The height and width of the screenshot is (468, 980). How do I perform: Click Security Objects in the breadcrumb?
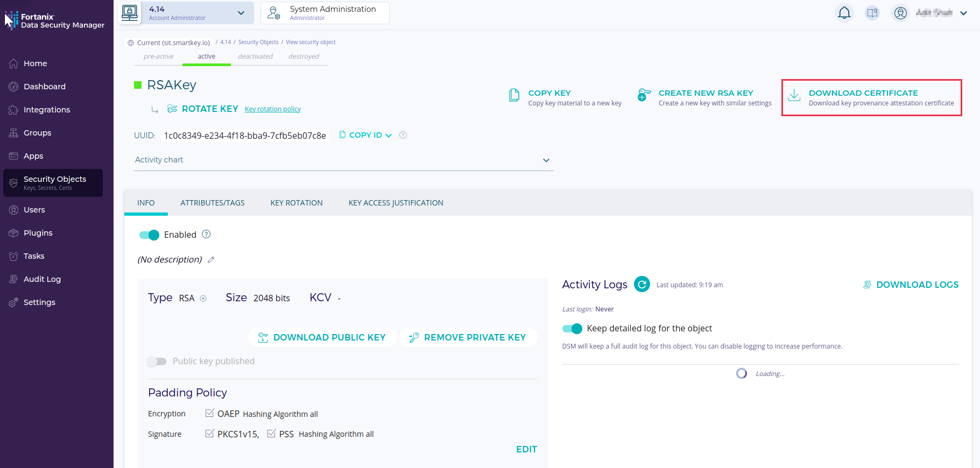(258, 42)
